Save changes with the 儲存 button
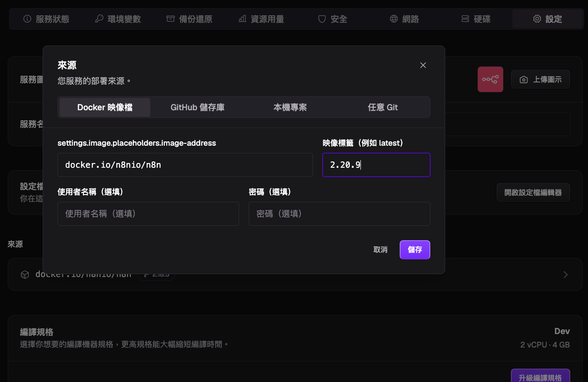 (415, 250)
